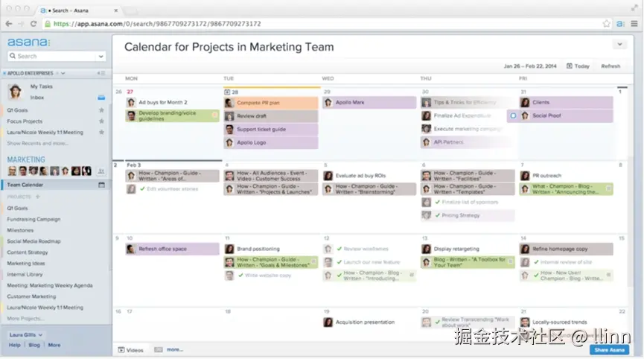Expand More Projects list
644x359 pixels.
(x=25, y=318)
